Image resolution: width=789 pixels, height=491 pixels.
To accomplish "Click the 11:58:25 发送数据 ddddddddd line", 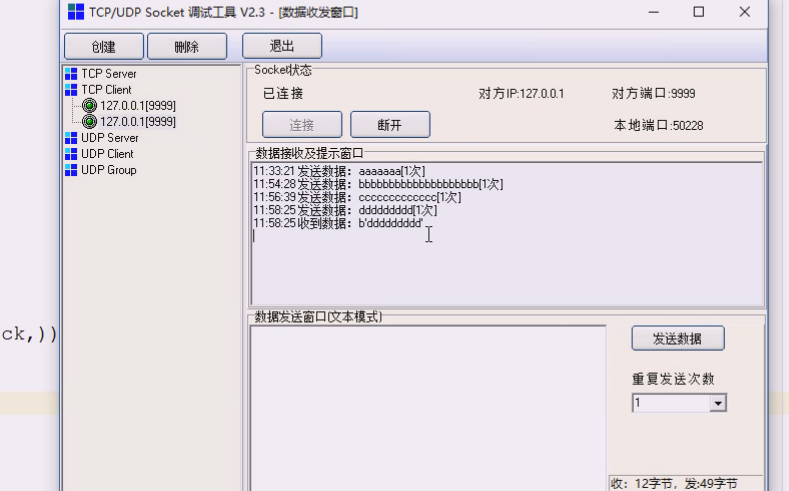I will pyautogui.click(x=345, y=210).
